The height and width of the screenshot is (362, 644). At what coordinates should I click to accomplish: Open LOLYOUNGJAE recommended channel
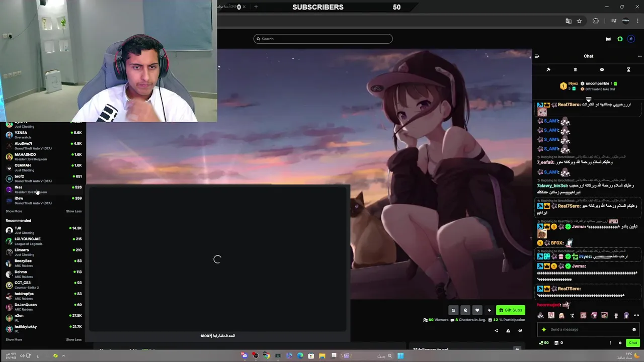click(43, 241)
